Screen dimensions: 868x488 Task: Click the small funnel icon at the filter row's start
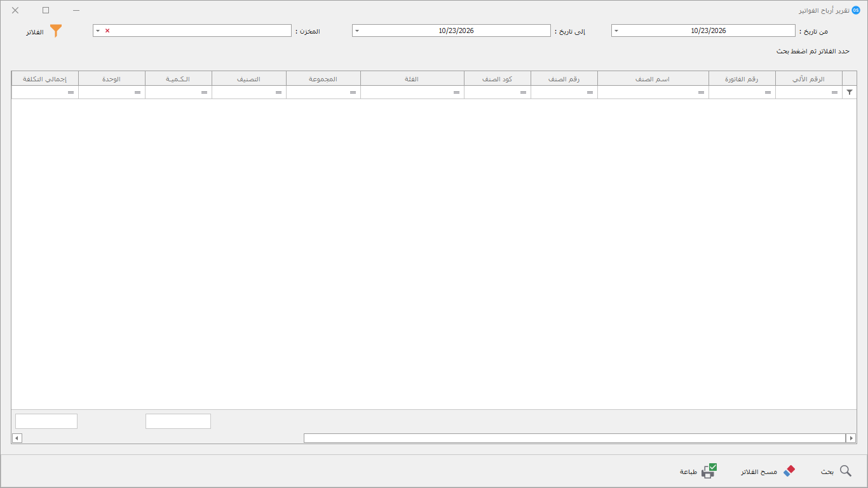(850, 92)
